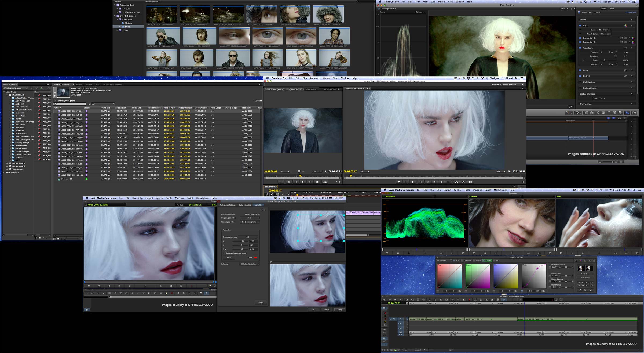Switch to the Color Encoding tab

click(245, 205)
